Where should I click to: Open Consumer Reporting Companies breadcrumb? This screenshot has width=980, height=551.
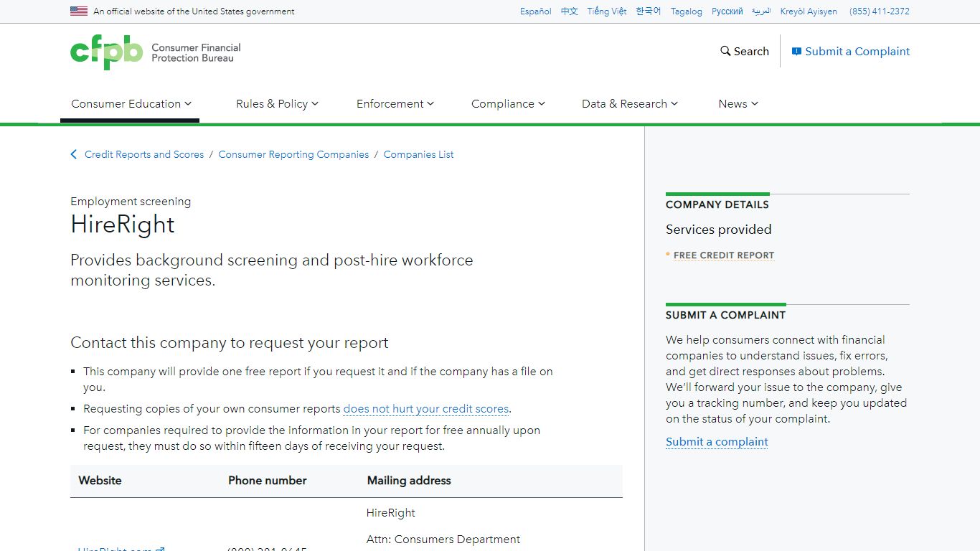[293, 154]
